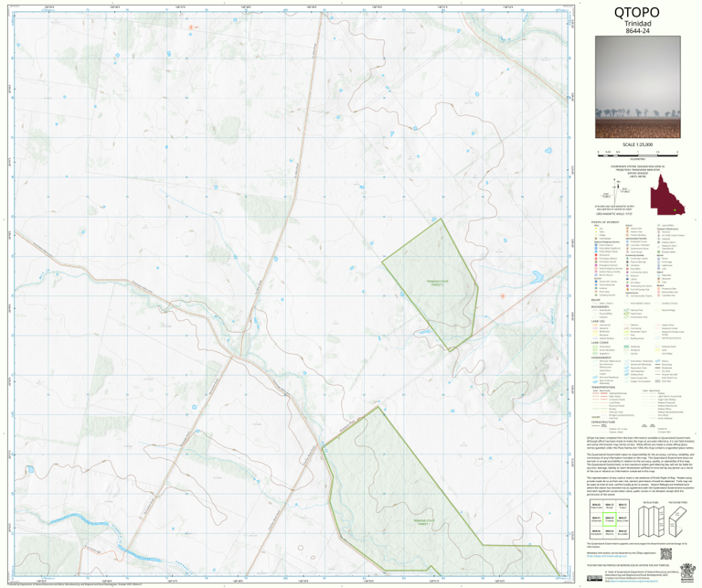
Task: Click the large blue lake east of State Forest 2
Action: (x=537, y=276)
